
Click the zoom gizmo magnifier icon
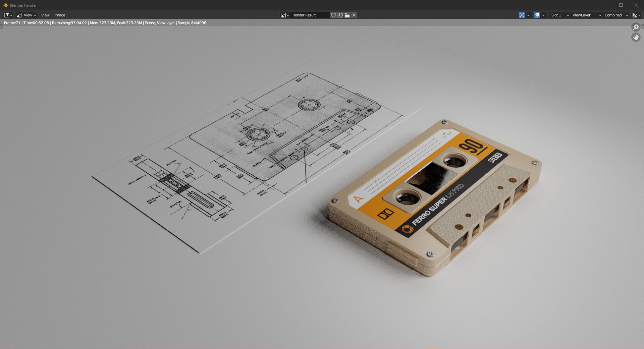[636, 27]
